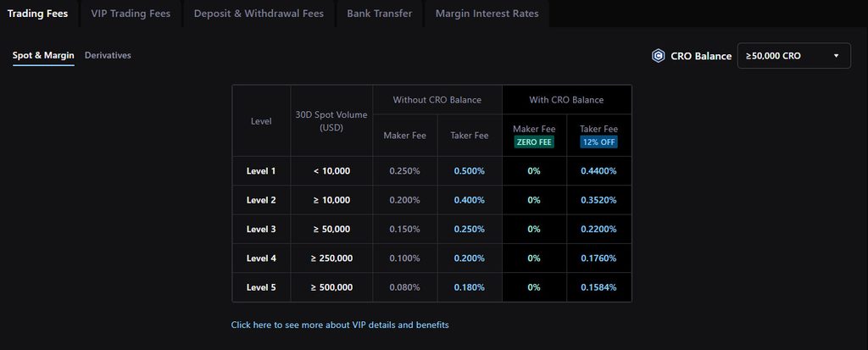Click the 12% OFF badge

598,142
